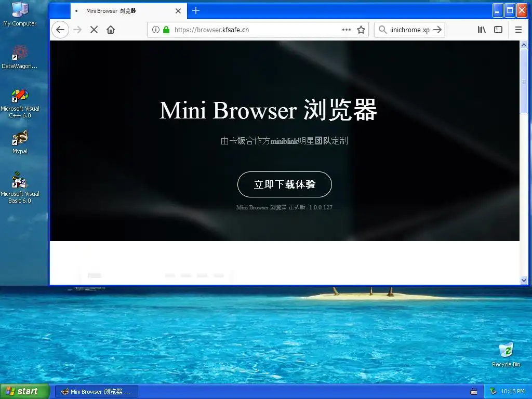This screenshot has height=399, width=532.
Task: Select the DataWagon desktop shortcut
Action: (x=20, y=57)
